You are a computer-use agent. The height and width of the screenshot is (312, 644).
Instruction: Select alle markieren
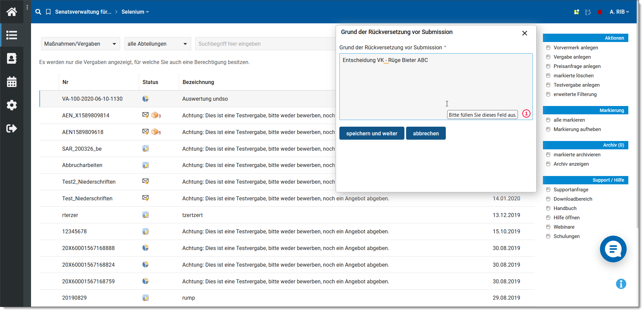(569, 120)
